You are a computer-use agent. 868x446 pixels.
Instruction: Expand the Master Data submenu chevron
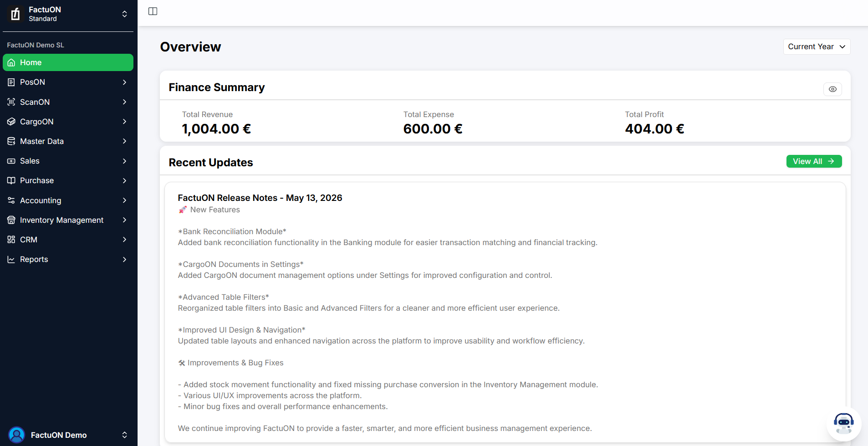(x=124, y=141)
